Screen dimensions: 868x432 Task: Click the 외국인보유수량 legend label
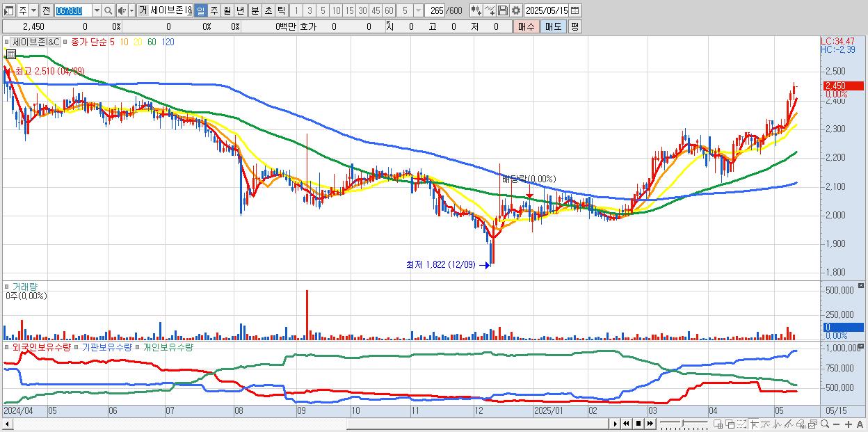point(41,346)
